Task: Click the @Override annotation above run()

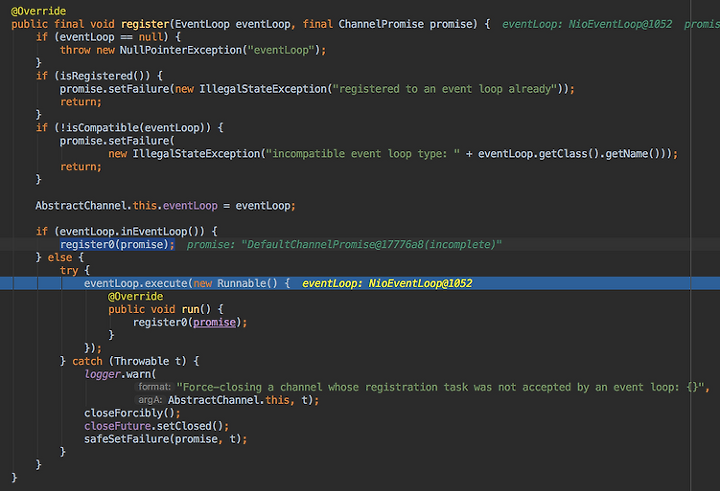Action: [135, 296]
